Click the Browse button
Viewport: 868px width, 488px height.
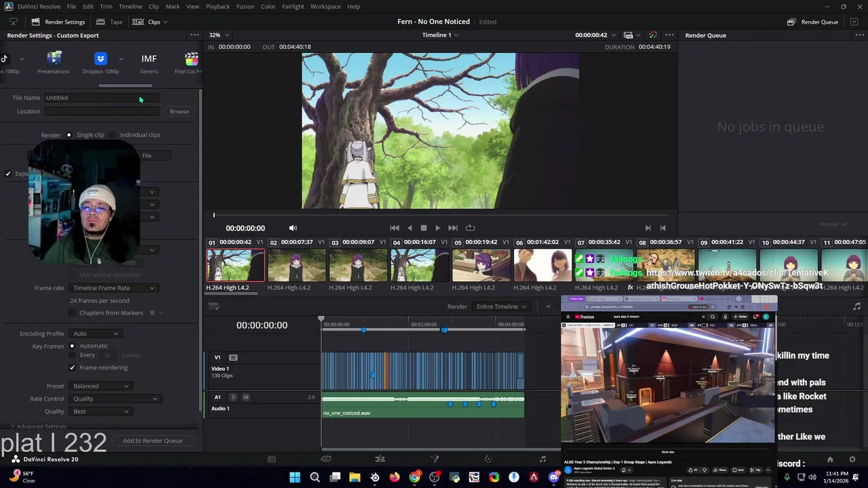click(179, 111)
